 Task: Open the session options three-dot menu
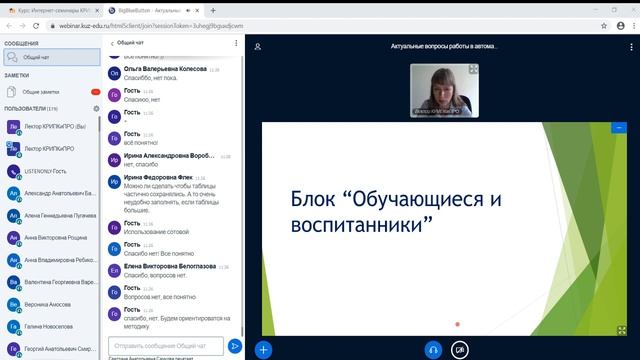tap(631, 47)
